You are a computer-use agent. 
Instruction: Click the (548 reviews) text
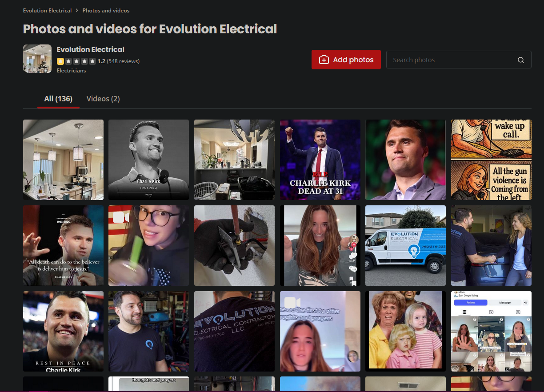123,61
